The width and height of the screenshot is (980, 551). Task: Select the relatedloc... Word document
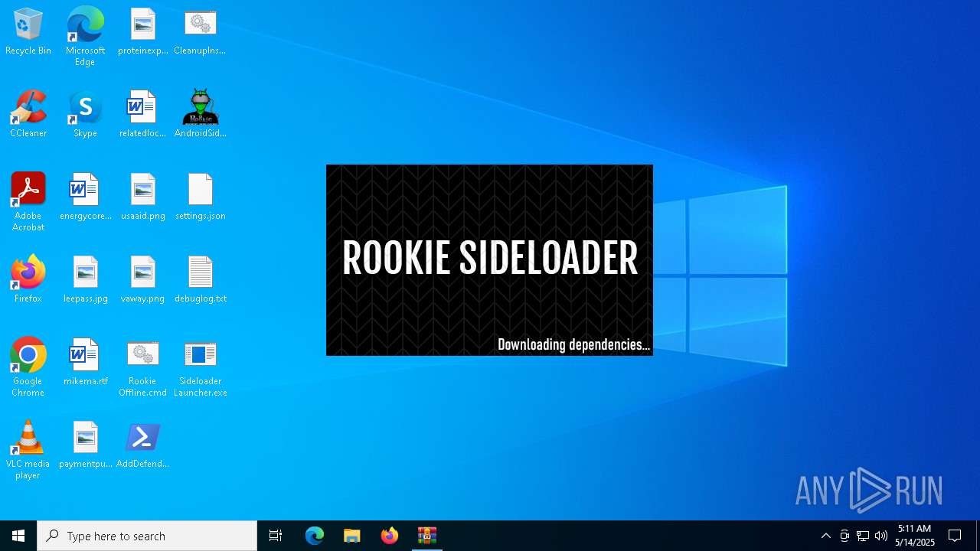click(x=143, y=115)
